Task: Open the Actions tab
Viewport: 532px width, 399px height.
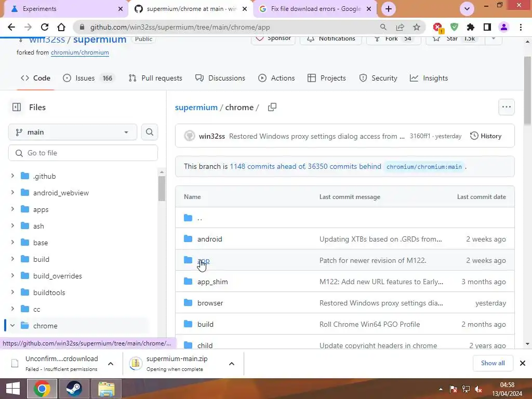Action: pos(276,78)
